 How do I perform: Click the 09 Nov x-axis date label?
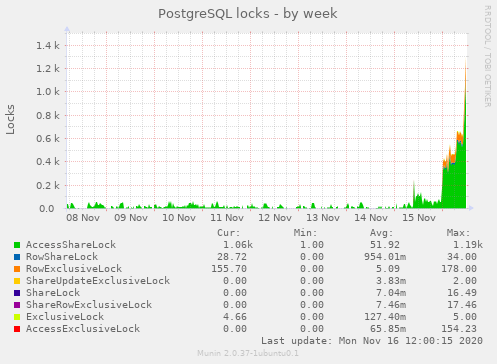pyautogui.click(x=131, y=218)
